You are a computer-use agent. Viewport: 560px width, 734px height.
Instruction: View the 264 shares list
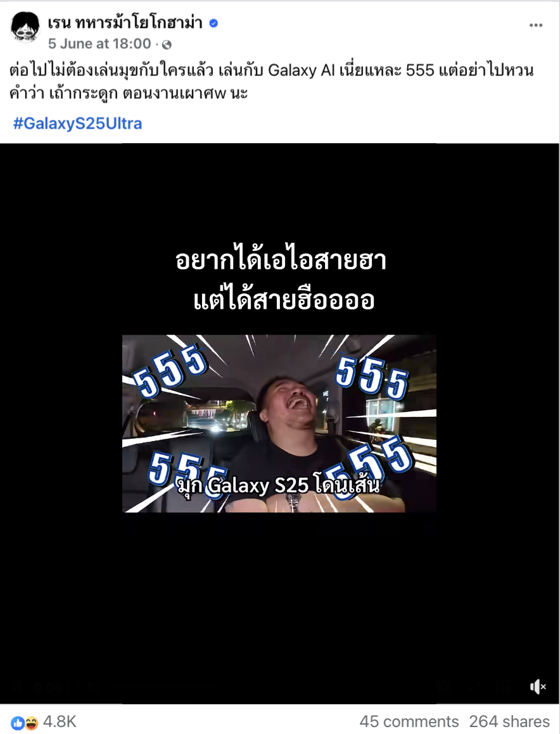click(x=509, y=721)
